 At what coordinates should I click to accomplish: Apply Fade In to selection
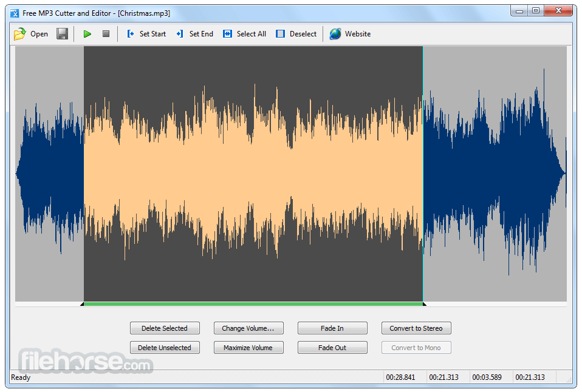click(332, 328)
